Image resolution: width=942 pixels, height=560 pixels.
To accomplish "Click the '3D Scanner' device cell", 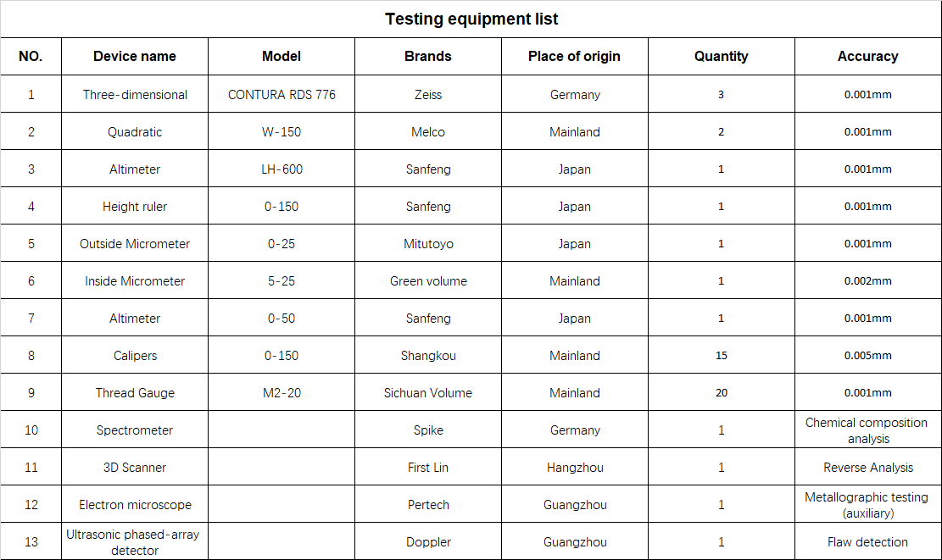I will coord(135,467).
